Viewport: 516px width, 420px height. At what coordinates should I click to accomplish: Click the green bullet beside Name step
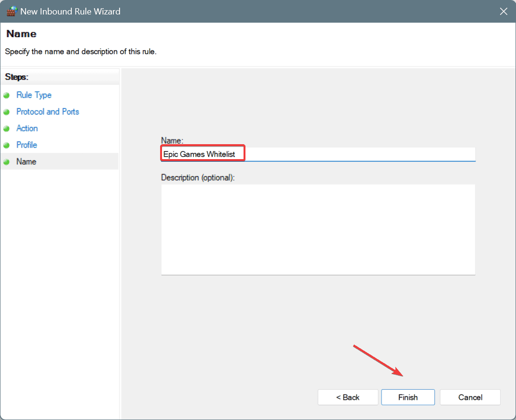point(7,162)
